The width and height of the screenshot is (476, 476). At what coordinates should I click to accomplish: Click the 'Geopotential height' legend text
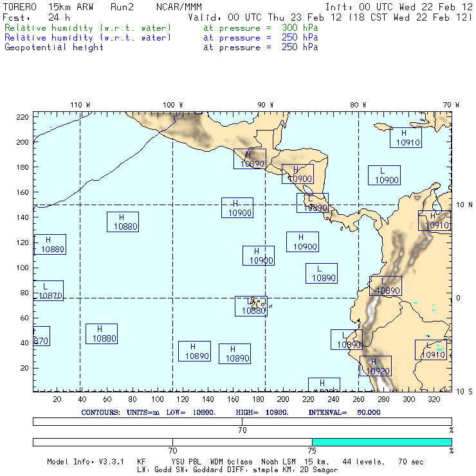click(x=54, y=48)
